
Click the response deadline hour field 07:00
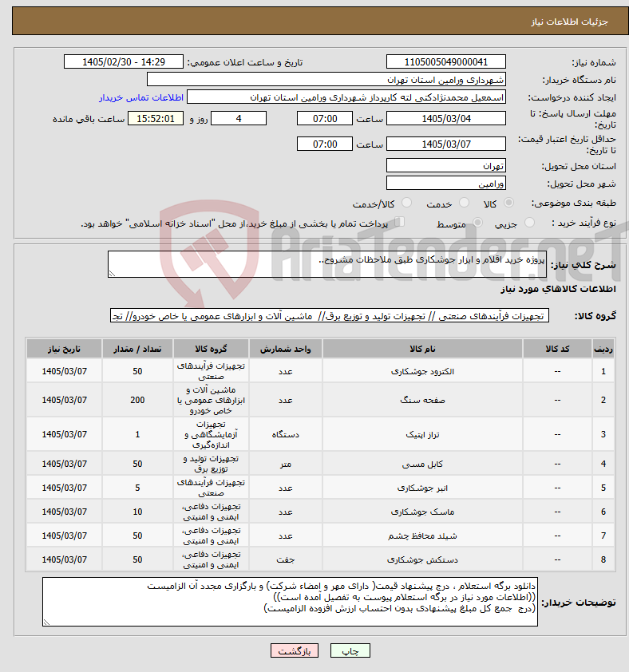click(325, 119)
